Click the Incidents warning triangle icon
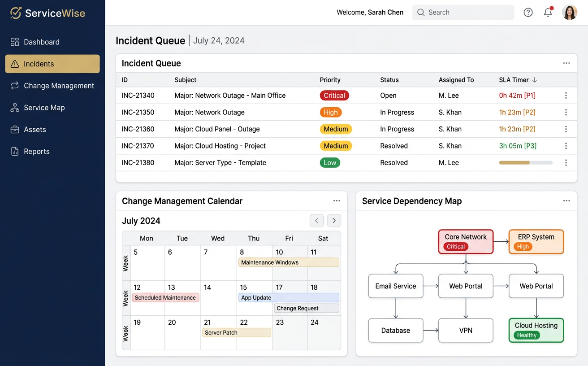This screenshot has width=588, height=366. point(15,64)
